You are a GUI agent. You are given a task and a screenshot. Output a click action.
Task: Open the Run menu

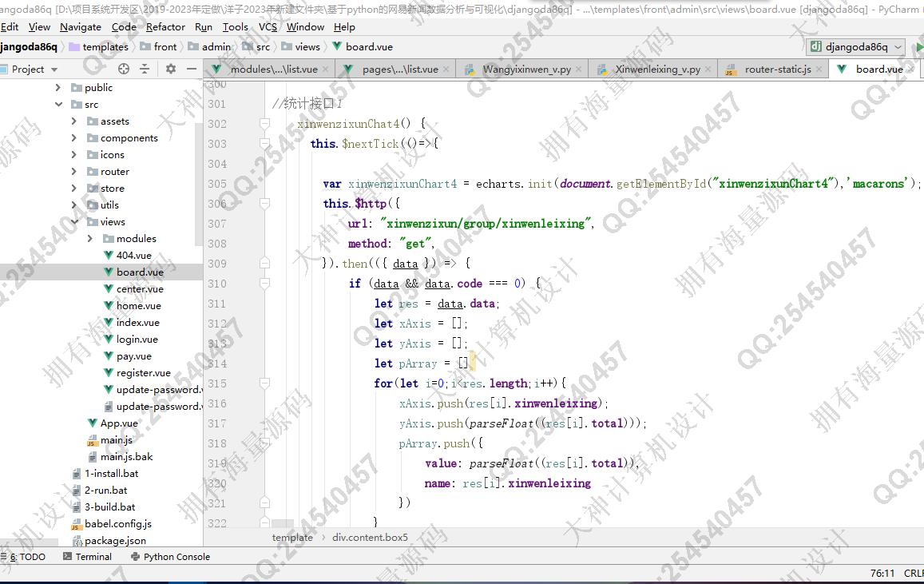pyautogui.click(x=204, y=27)
